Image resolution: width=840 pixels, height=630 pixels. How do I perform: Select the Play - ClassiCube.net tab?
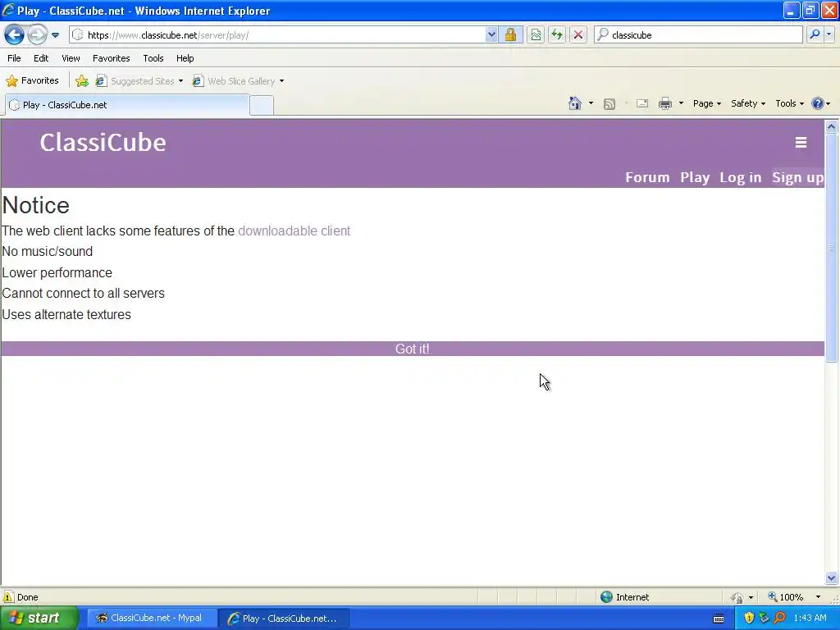[x=127, y=105]
